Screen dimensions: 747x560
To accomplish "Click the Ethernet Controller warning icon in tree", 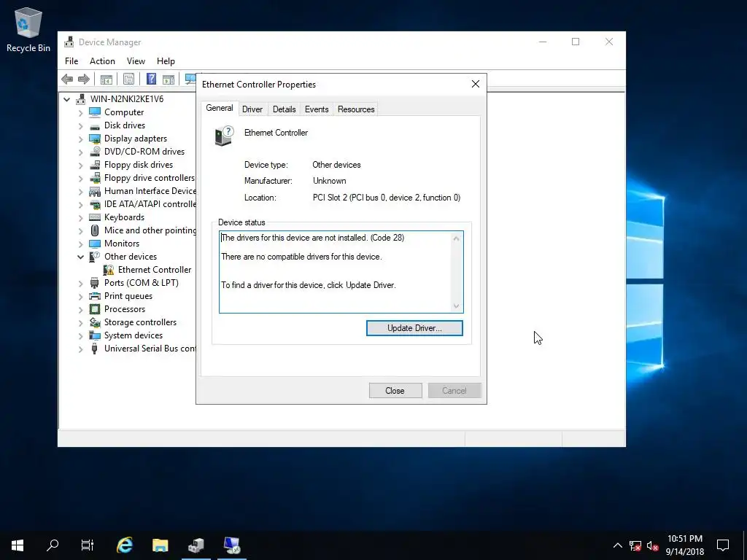I will pyautogui.click(x=109, y=270).
